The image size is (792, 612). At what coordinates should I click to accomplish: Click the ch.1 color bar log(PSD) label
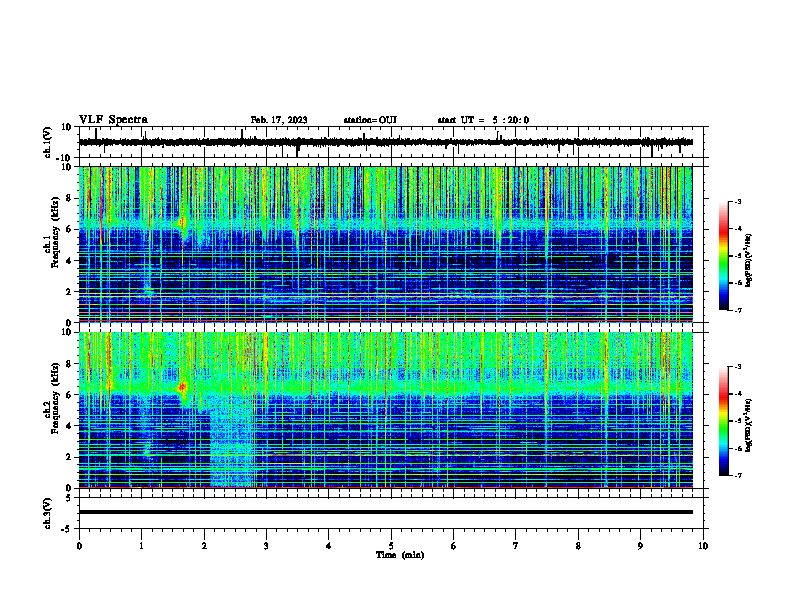(749, 260)
